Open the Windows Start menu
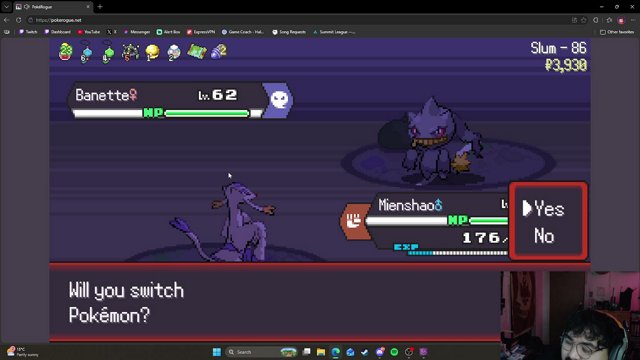 coord(217,352)
